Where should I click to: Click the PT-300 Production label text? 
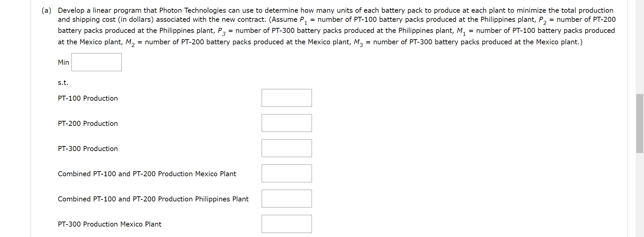[88, 149]
